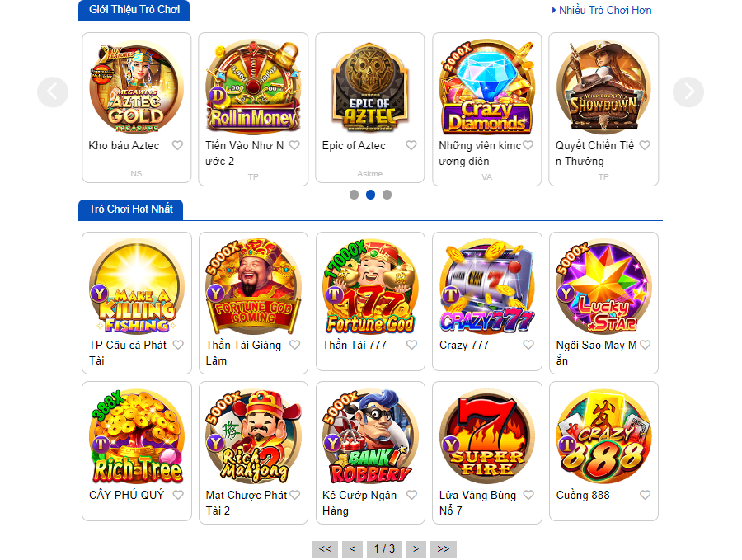The image size is (742, 560).
Task: Select Giới Thiệu Trò Chơi tab
Action: tap(134, 10)
